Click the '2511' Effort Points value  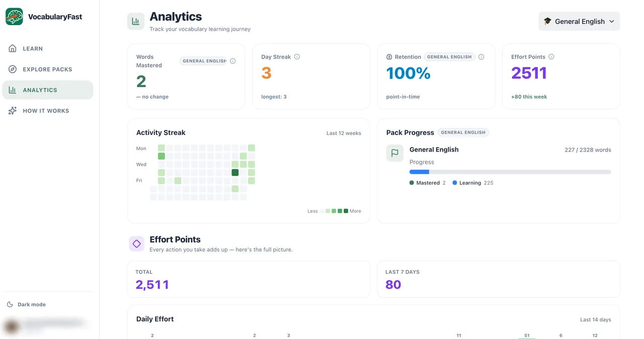[529, 74]
